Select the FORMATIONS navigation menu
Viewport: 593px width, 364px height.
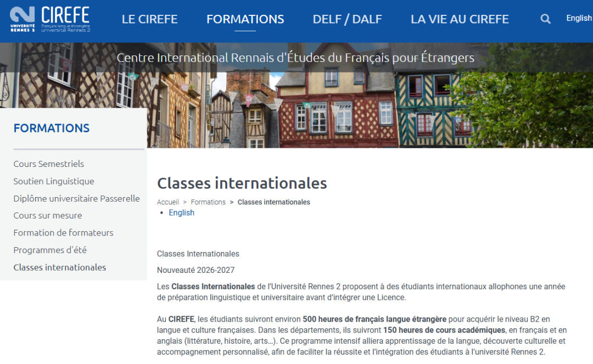pos(245,19)
